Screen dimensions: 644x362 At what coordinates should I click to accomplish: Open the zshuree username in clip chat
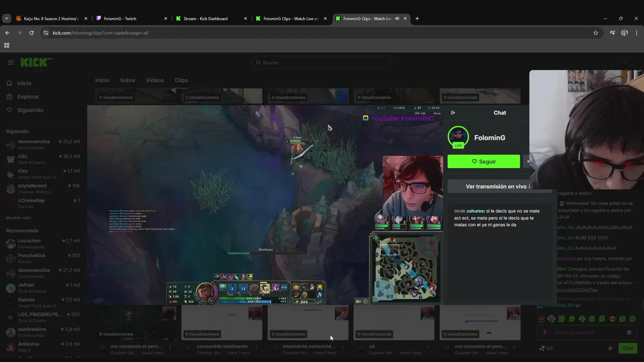coord(475,211)
